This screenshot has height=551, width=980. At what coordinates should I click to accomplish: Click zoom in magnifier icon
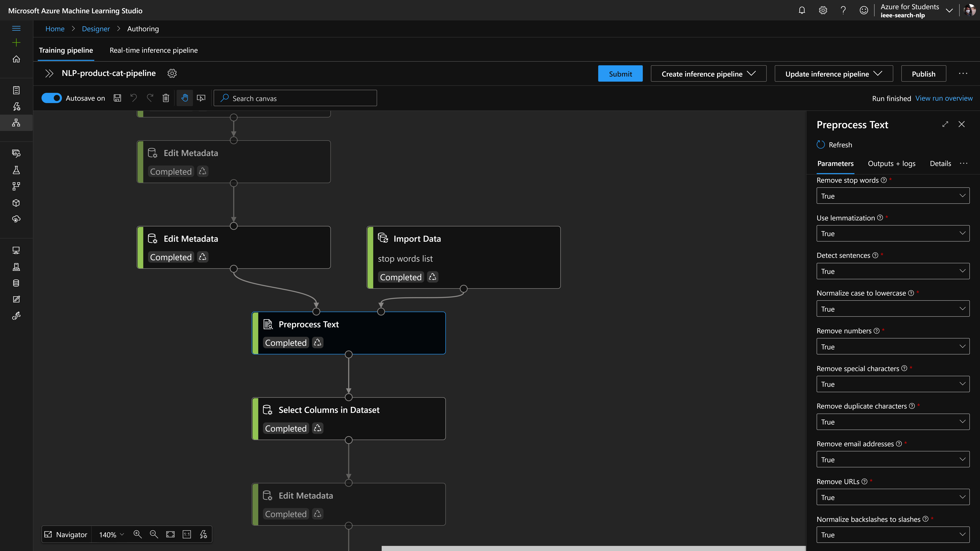pyautogui.click(x=137, y=534)
